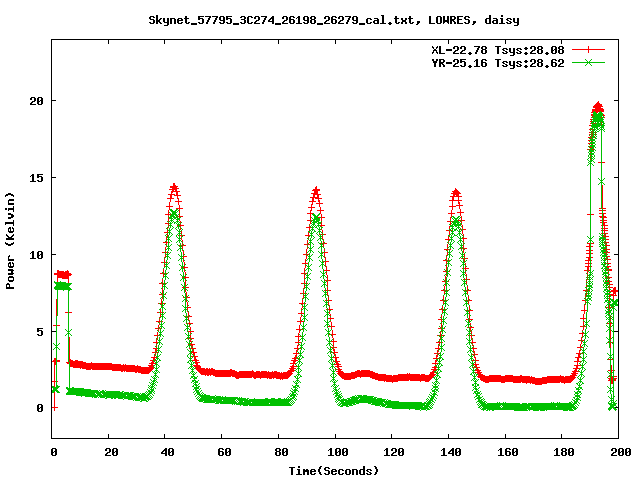Click the x-axis tick label 60
This screenshot has height=480, width=640.
[224, 452]
